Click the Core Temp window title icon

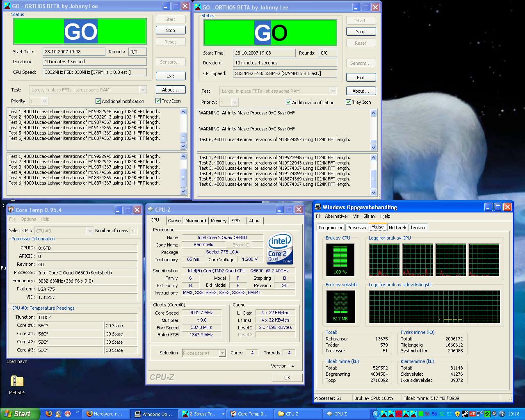click(x=11, y=210)
